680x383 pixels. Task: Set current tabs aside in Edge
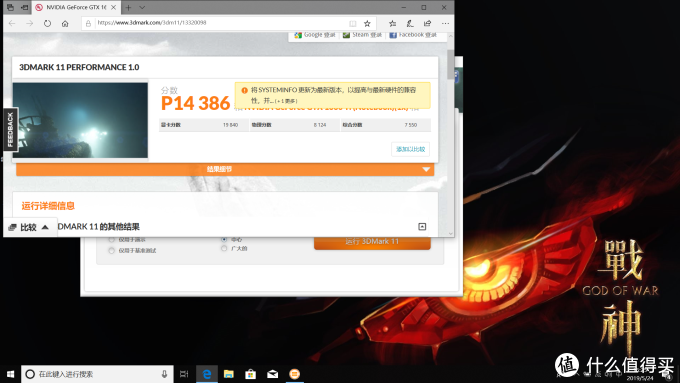(x=25, y=7)
